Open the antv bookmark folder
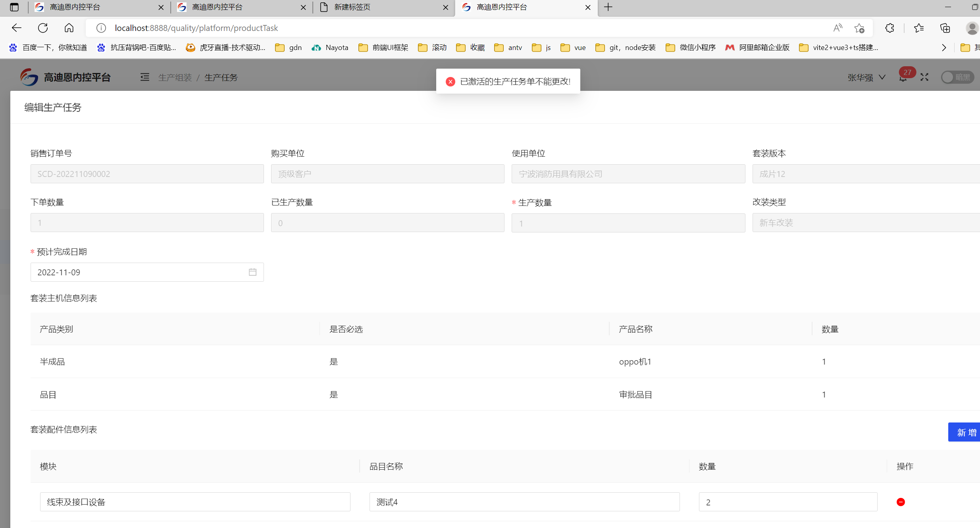 pos(508,48)
